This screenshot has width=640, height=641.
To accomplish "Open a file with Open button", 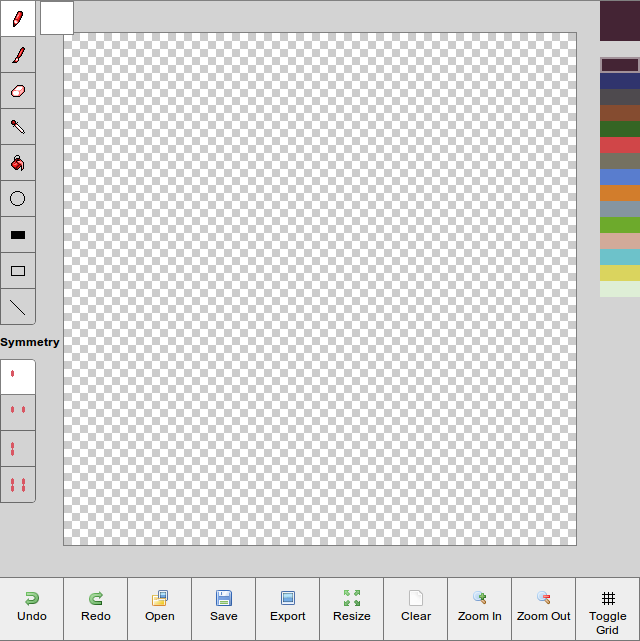I will point(159,609).
